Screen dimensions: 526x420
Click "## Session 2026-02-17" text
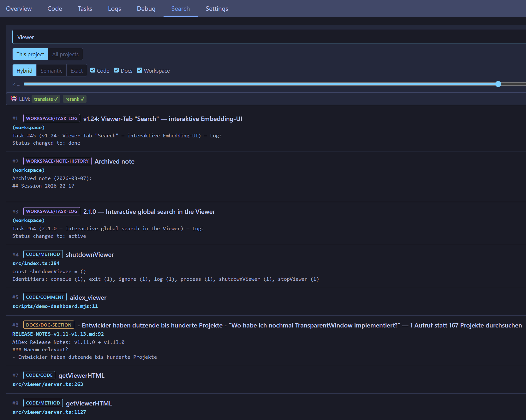[x=43, y=186]
